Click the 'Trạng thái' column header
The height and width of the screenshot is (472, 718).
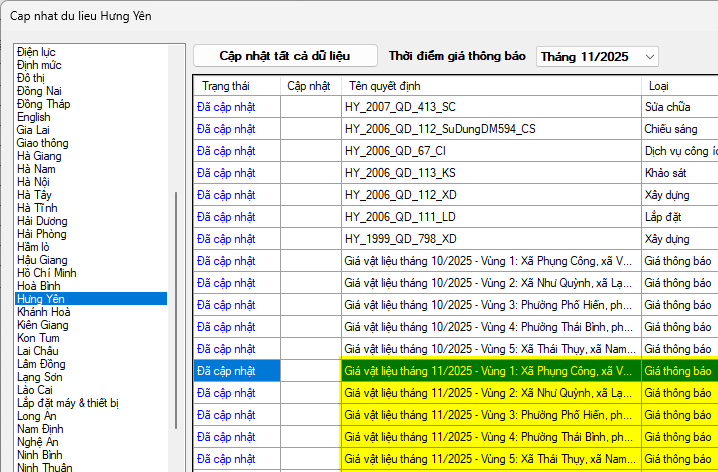(224, 86)
